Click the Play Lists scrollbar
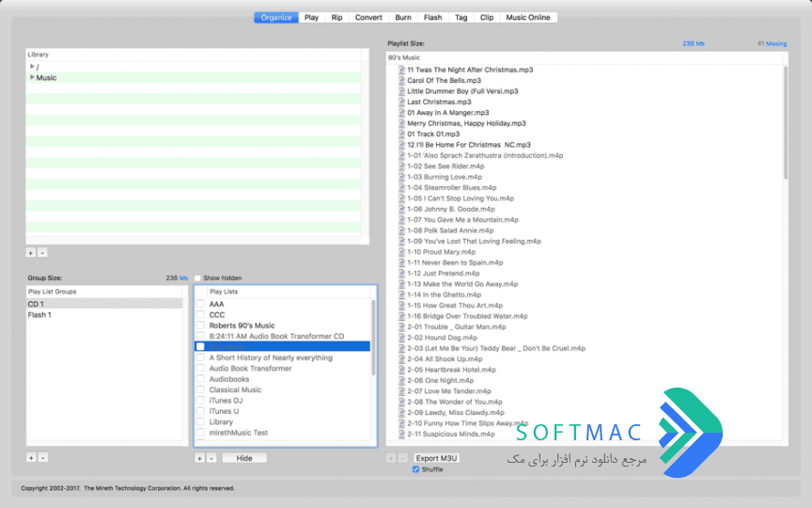The image size is (812, 508). tap(373, 338)
